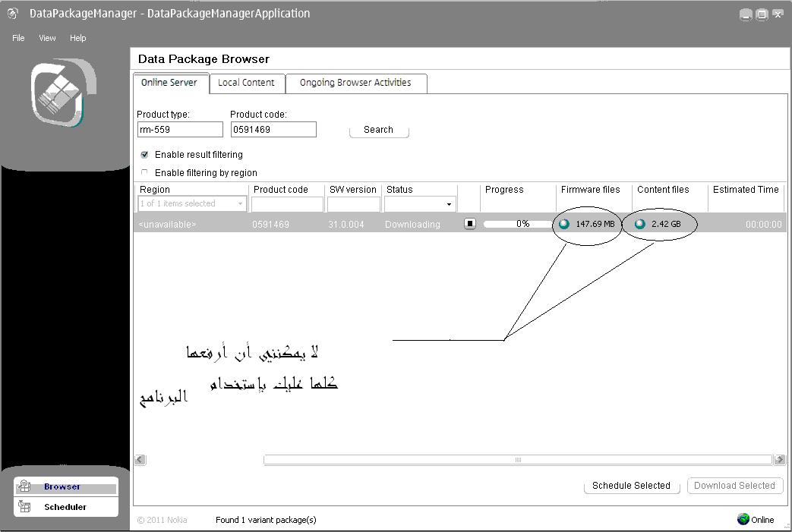
Task: Click the content files status indicator for 2.42 GB
Action: (640, 224)
